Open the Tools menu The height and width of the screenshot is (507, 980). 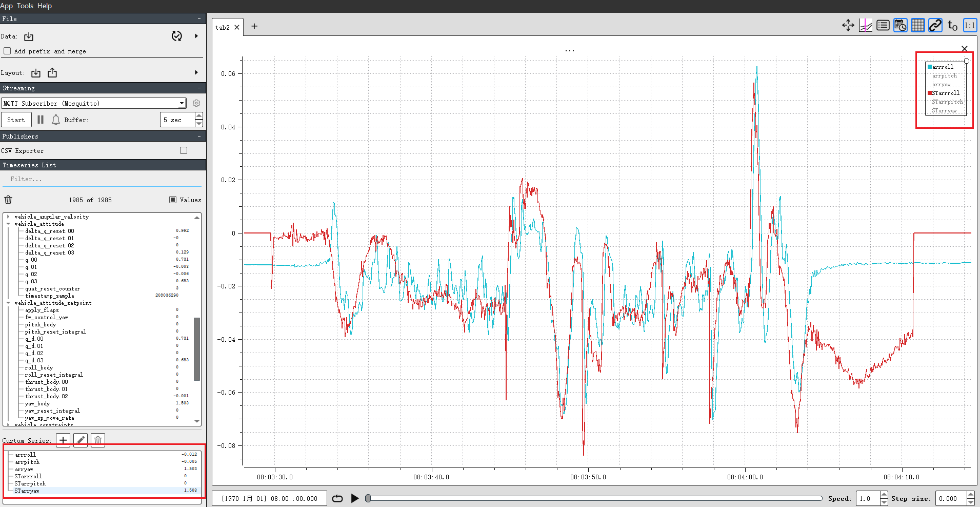(25, 6)
